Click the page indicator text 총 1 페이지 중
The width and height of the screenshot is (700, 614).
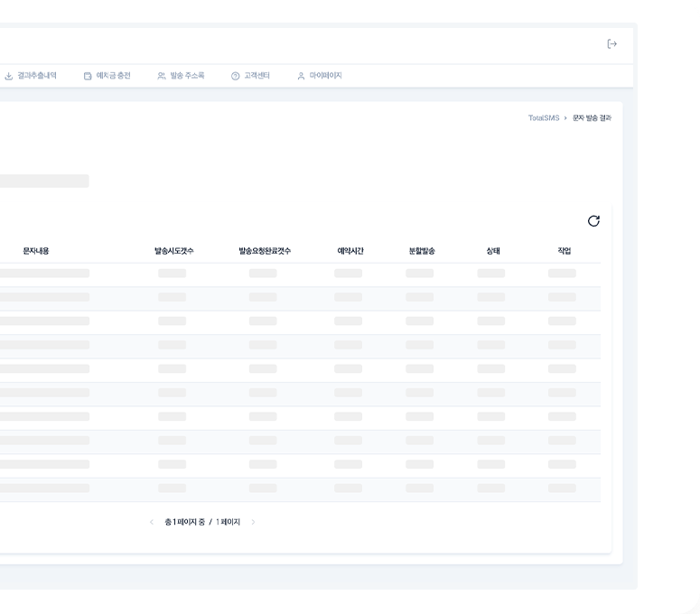[184, 522]
